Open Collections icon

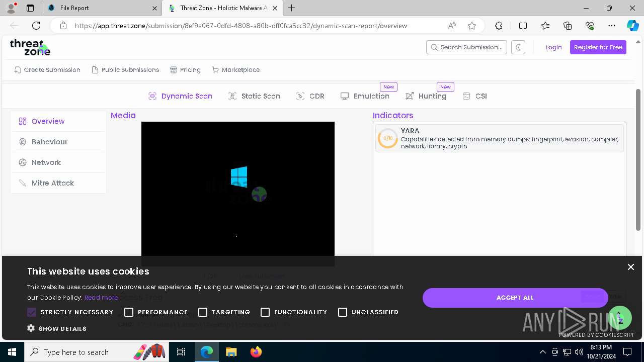[568, 26]
